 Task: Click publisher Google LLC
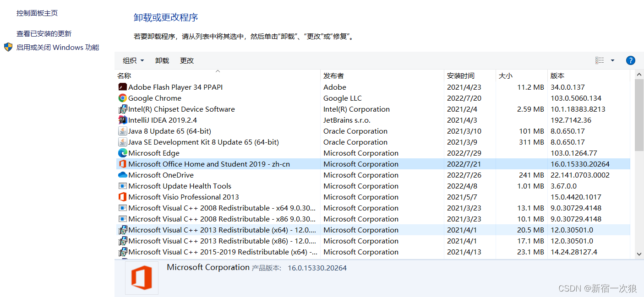tap(343, 98)
